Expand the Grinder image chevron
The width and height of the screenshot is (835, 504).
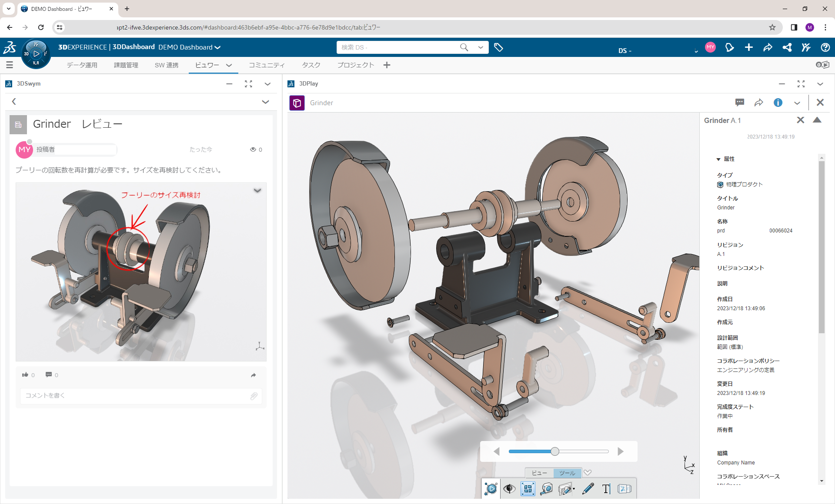[x=257, y=190]
